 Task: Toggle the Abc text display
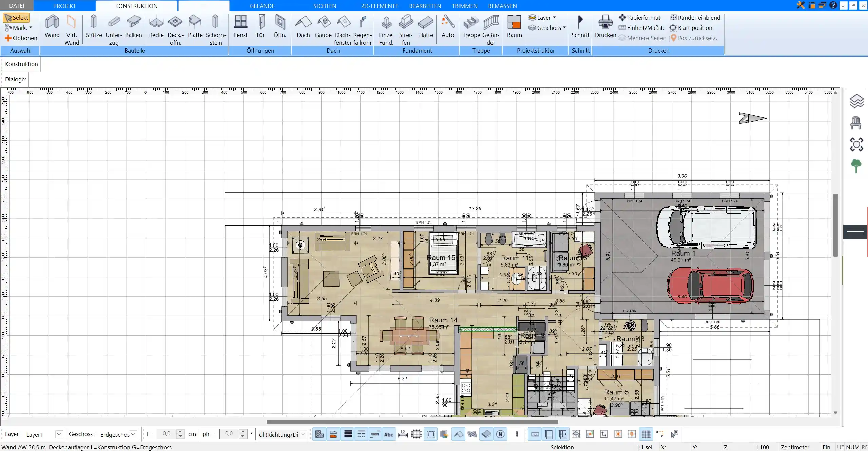[389, 434]
